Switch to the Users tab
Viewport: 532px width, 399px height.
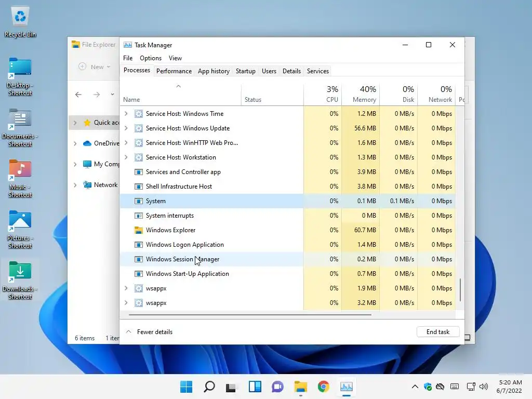pos(269,71)
